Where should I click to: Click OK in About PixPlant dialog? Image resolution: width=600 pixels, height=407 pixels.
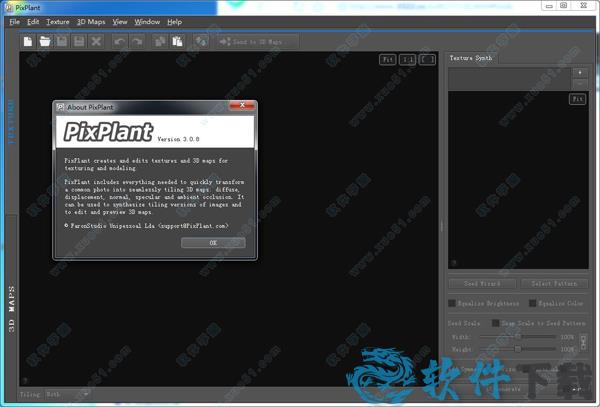213,243
